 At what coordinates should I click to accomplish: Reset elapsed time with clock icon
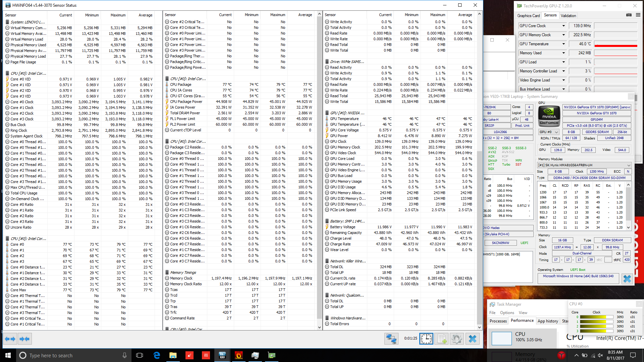tap(426, 339)
